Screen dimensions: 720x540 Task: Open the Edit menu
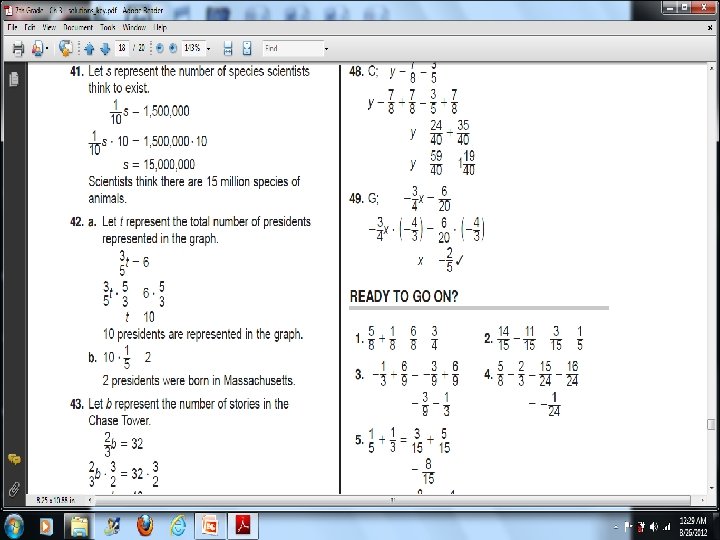click(x=30, y=28)
